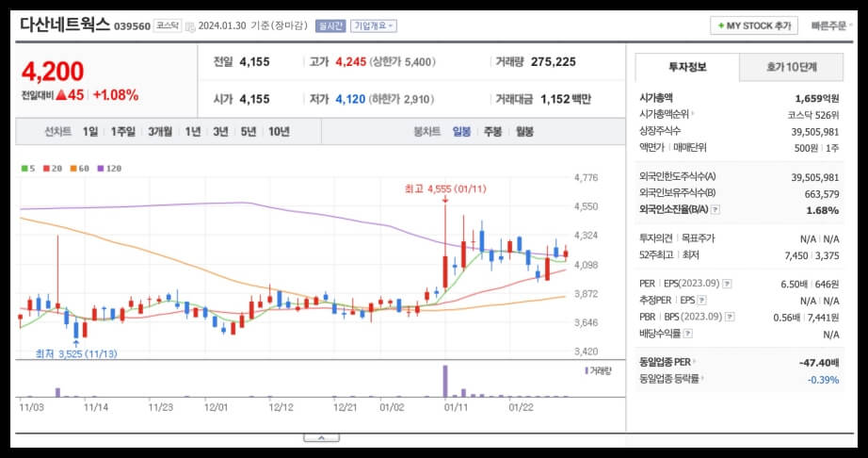Click the 액면가 label

(x=652, y=148)
